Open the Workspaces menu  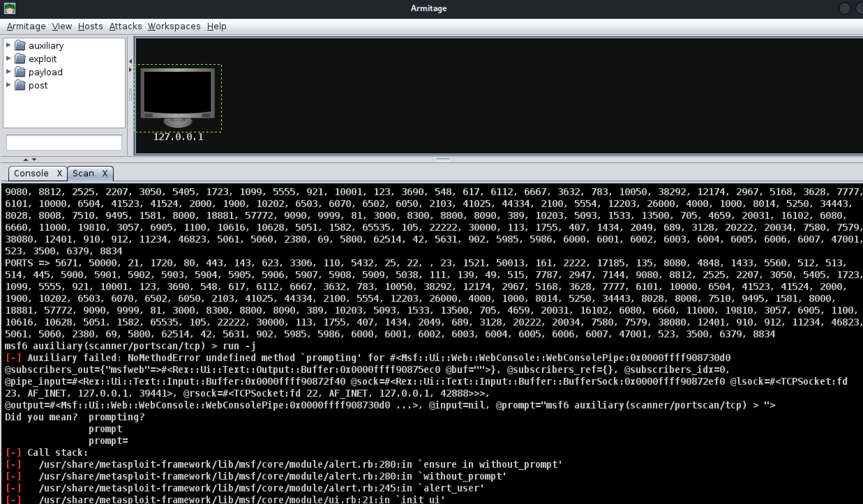(x=174, y=26)
